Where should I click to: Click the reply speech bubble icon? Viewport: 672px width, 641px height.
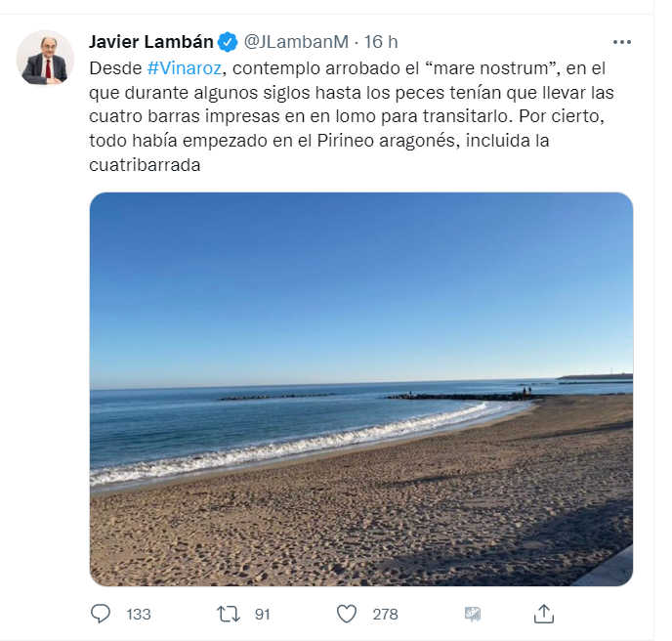point(101,614)
